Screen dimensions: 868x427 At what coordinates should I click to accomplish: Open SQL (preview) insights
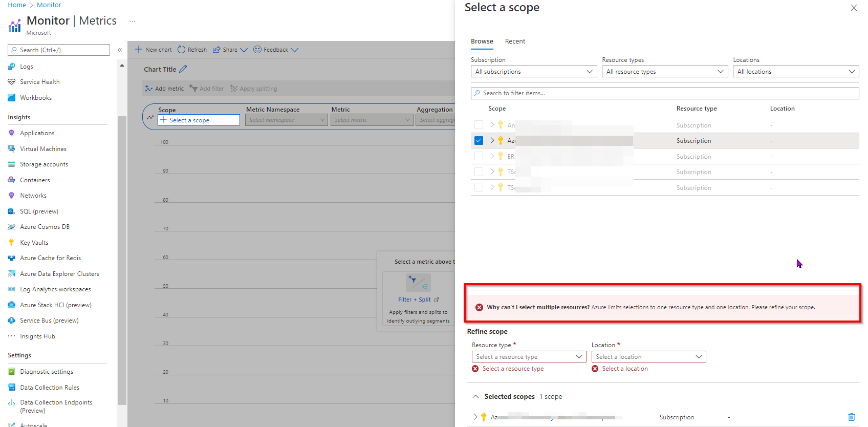tap(39, 211)
